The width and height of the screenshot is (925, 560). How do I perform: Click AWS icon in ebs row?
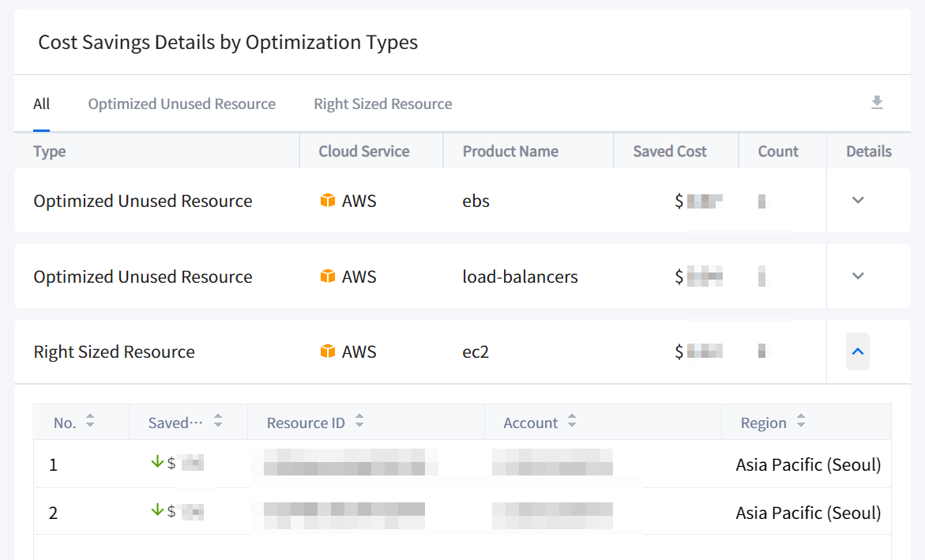(328, 201)
